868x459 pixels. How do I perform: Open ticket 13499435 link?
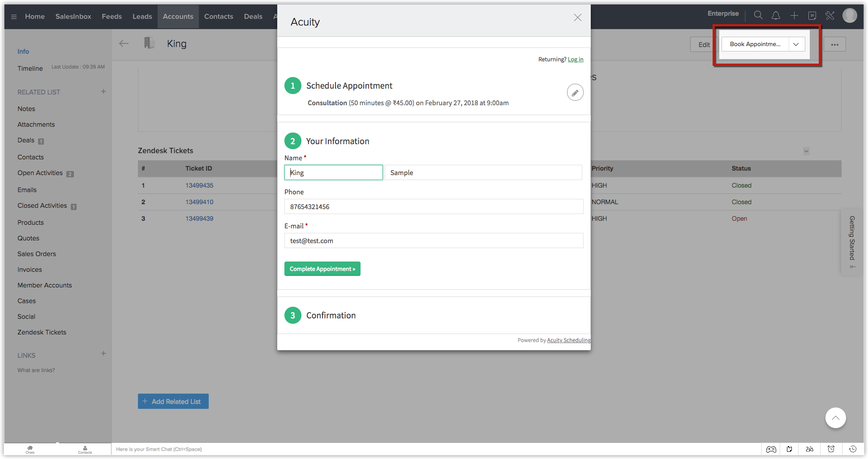[x=199, y=185]
